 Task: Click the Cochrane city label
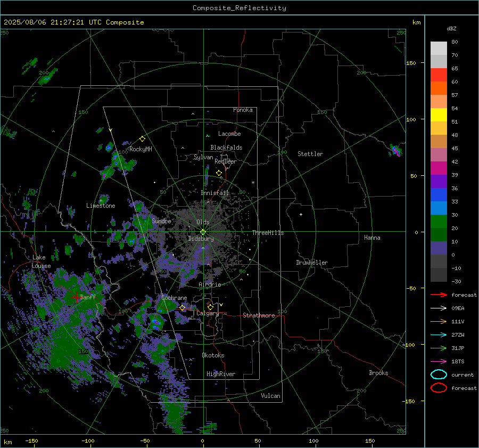[x=174, y=298]
